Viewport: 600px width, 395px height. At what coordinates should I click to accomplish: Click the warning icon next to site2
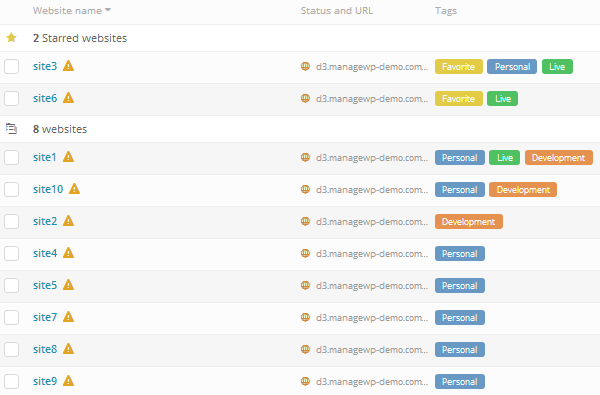68,221
